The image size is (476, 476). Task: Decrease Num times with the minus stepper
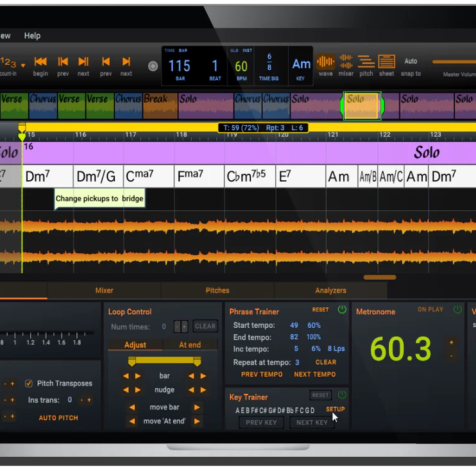click(x=177, y=327)
